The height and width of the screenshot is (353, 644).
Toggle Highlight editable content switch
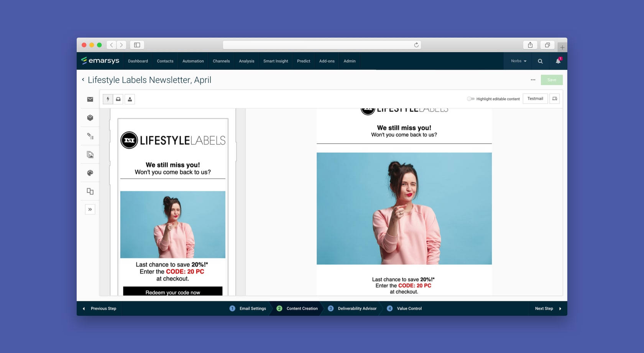[x=471, y=99]
